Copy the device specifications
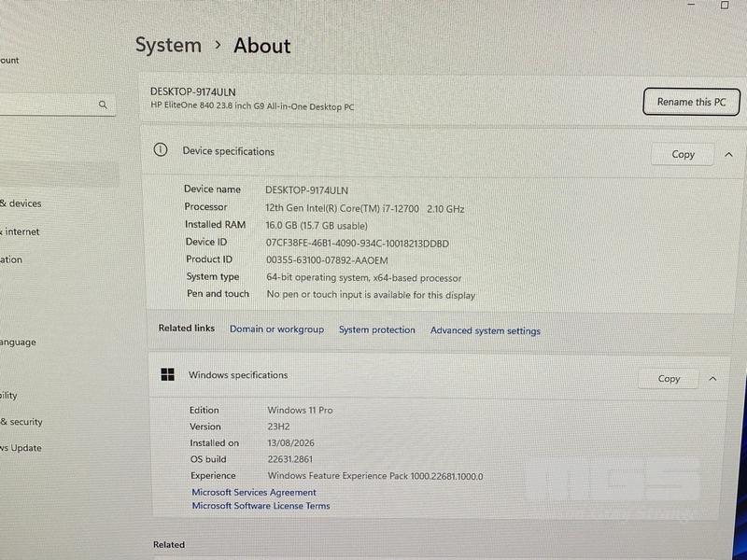 [683, 154]
